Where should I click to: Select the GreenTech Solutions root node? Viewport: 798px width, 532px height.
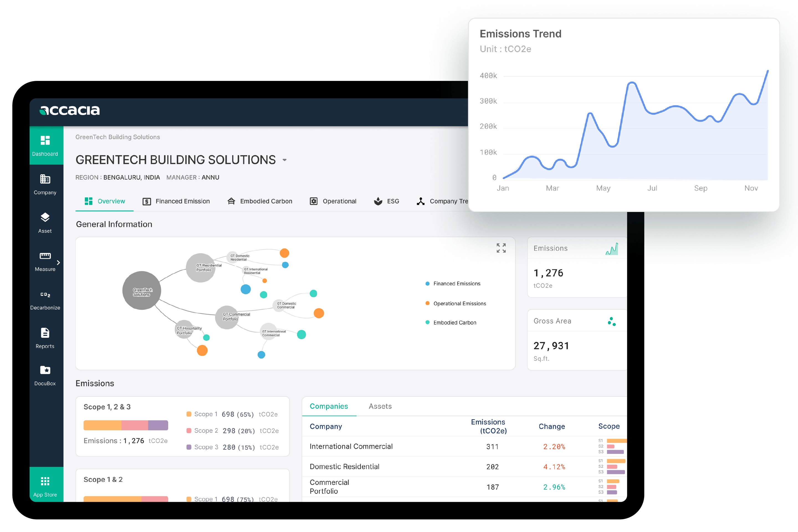(142, 290)
